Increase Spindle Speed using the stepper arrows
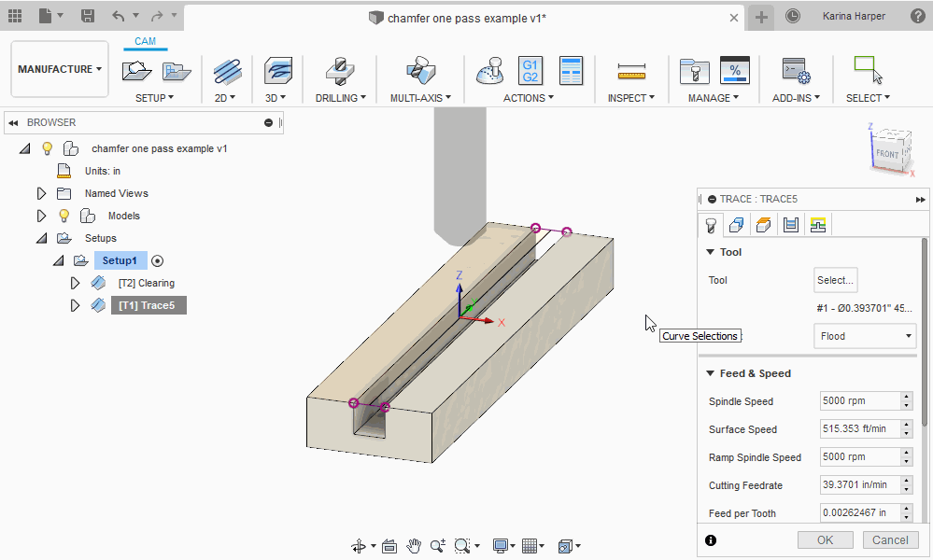The height and width of the screenshot is (560, 933). tap(905, 396)
